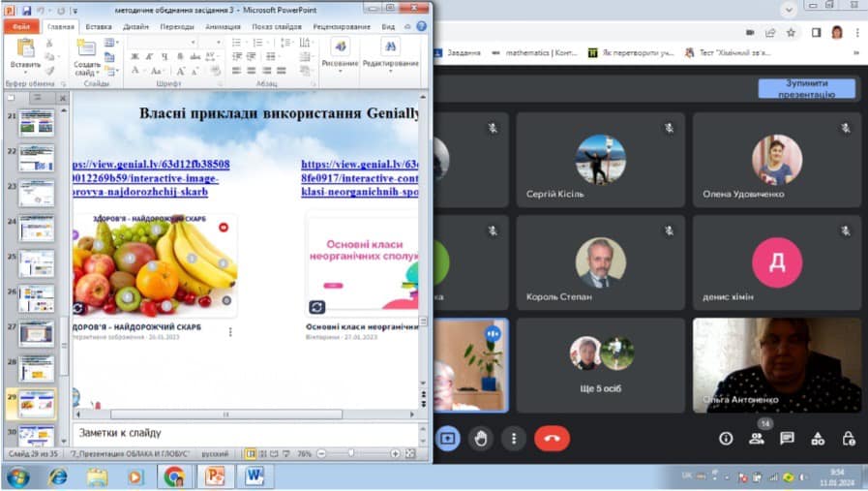The height and width of the screenshot is (491, 868).
Task: Open the PowerPoint Help question mark icon
Action: point(421,26)
